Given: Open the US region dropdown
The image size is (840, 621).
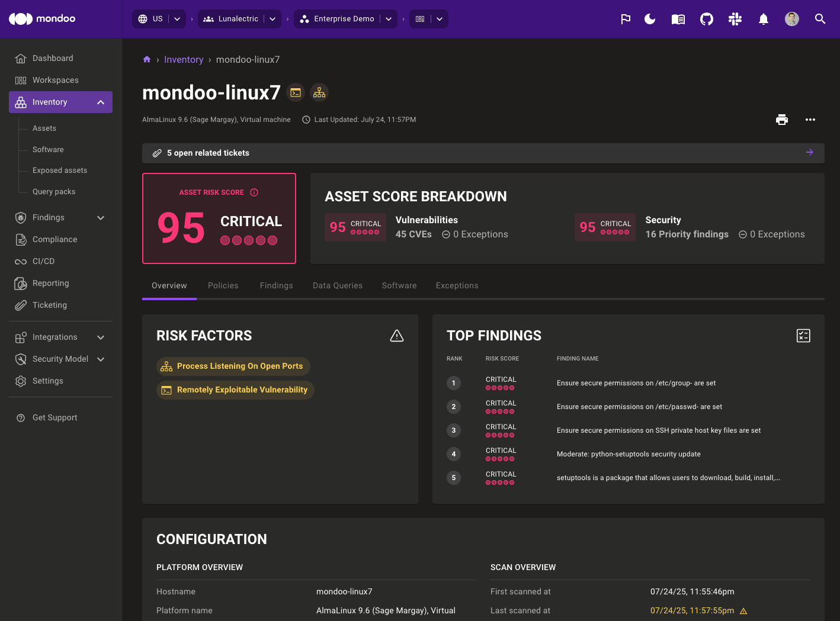Looking at the screenshot, I should tap(159, 18).
